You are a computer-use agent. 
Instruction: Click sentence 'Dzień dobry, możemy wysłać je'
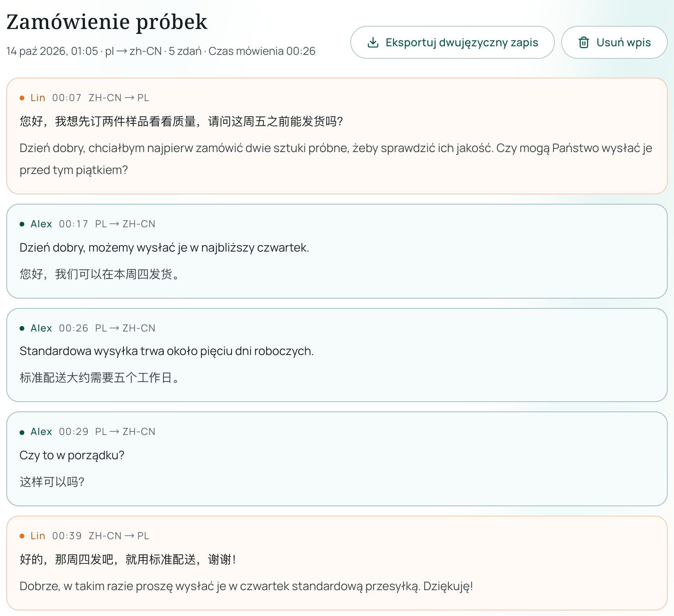pos(164,248)
